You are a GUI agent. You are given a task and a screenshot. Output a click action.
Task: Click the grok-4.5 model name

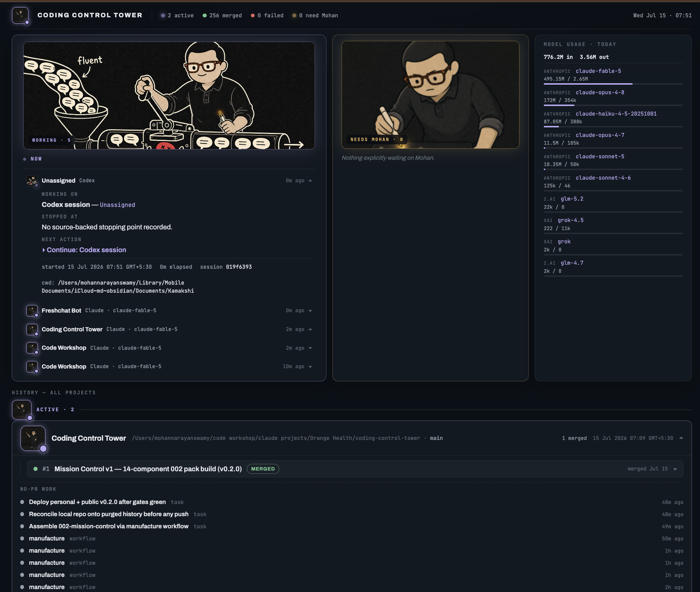570,220
